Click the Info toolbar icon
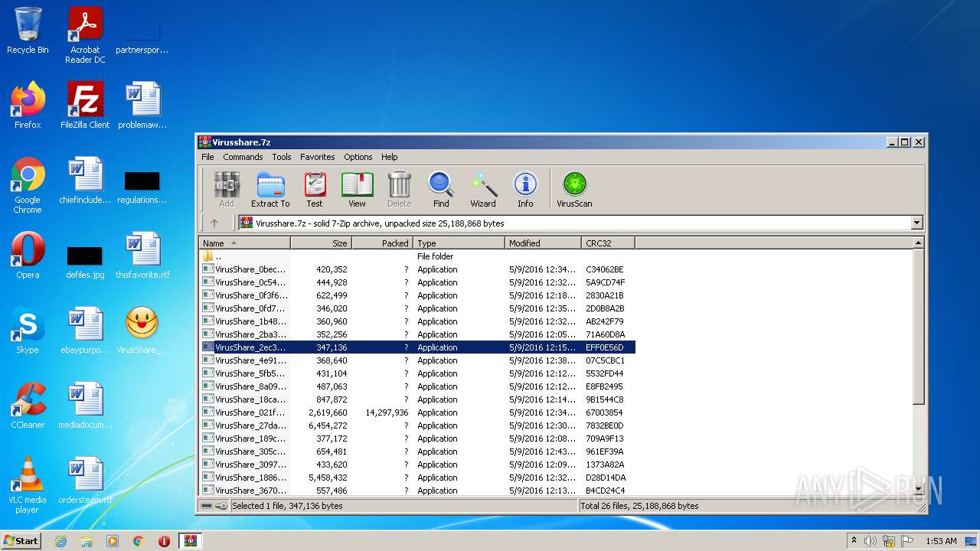Viewport: 980px width, 551px height. 525,189
